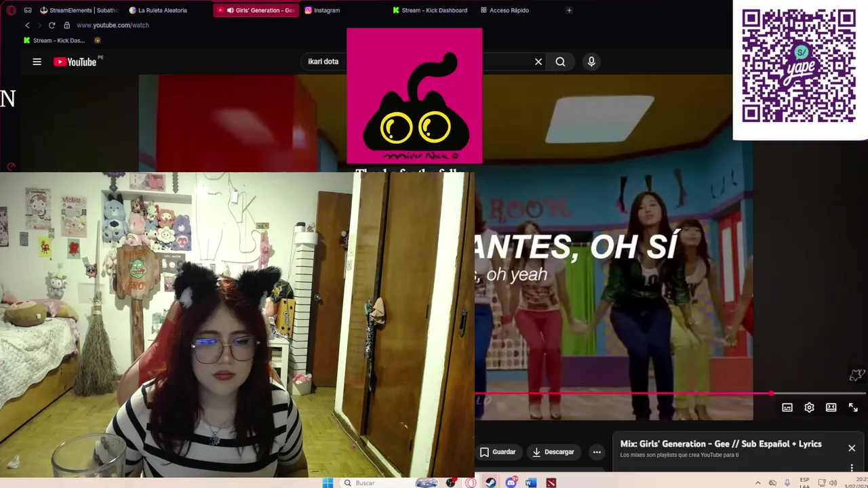Open the Stream - Kick Das... bookmark

coord(54,40)
